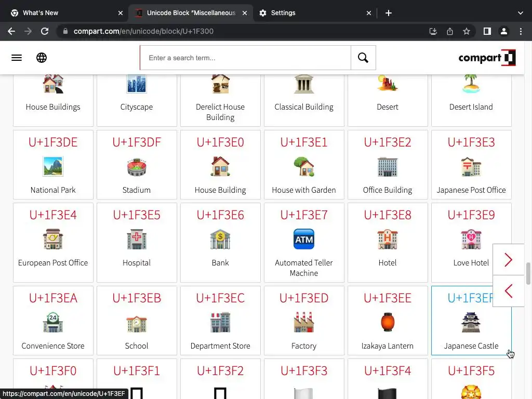Click the 'Desert' label text

388,107
